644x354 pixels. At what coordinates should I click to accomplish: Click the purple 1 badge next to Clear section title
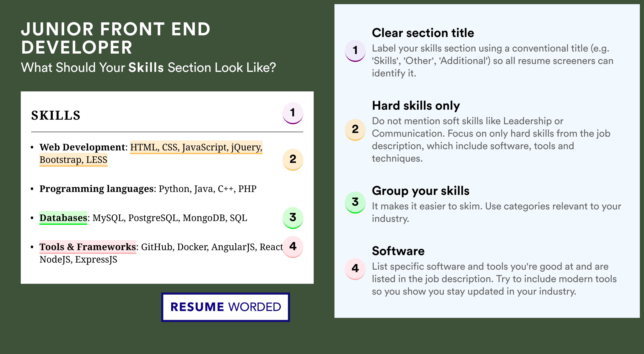[355, 51]
